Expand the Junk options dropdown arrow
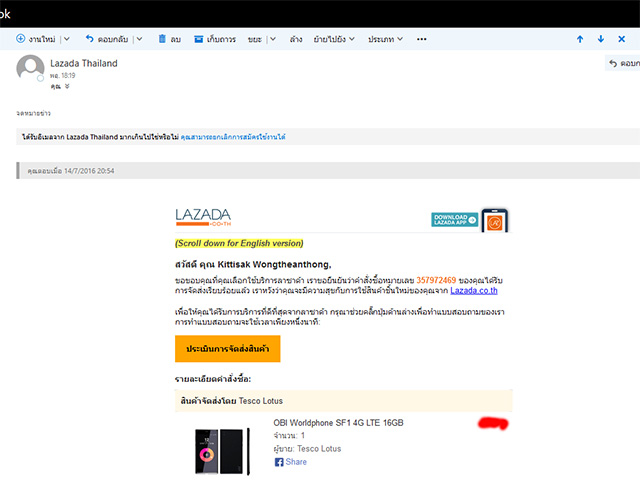 273,39
